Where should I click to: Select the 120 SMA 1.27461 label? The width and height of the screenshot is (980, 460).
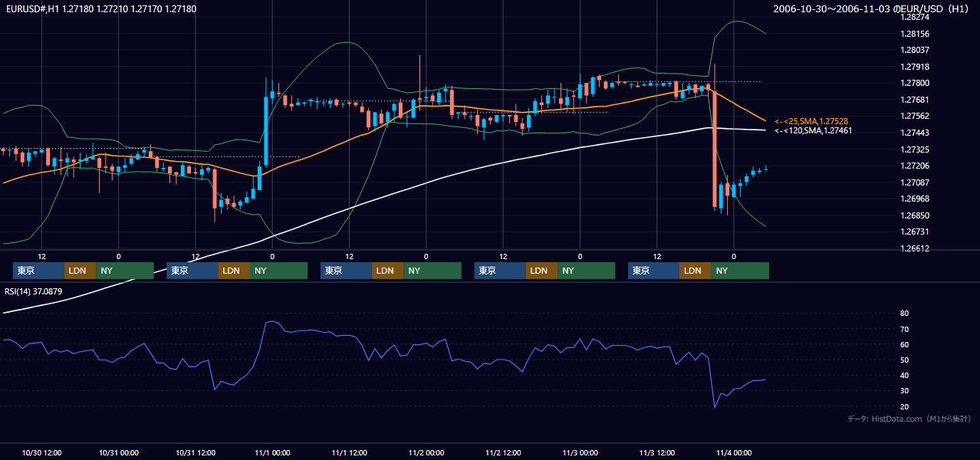pos(813,131)
